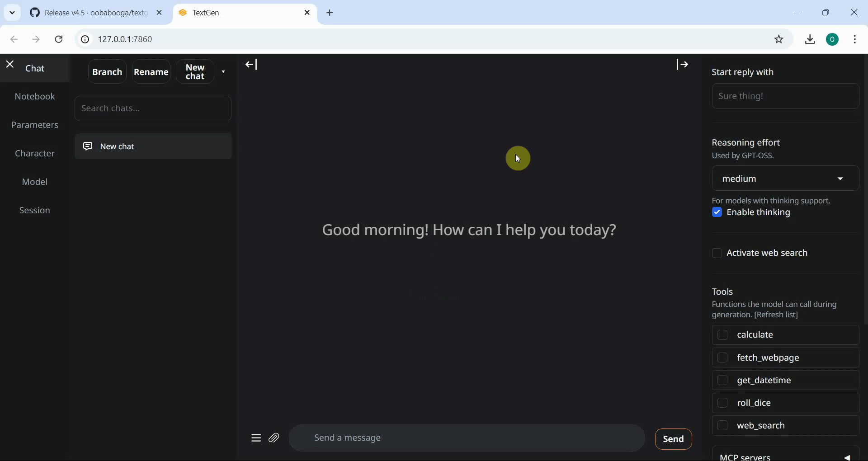Reload the page in the browser
Viewport: 868px width, 461px height.
pos(58,39)
